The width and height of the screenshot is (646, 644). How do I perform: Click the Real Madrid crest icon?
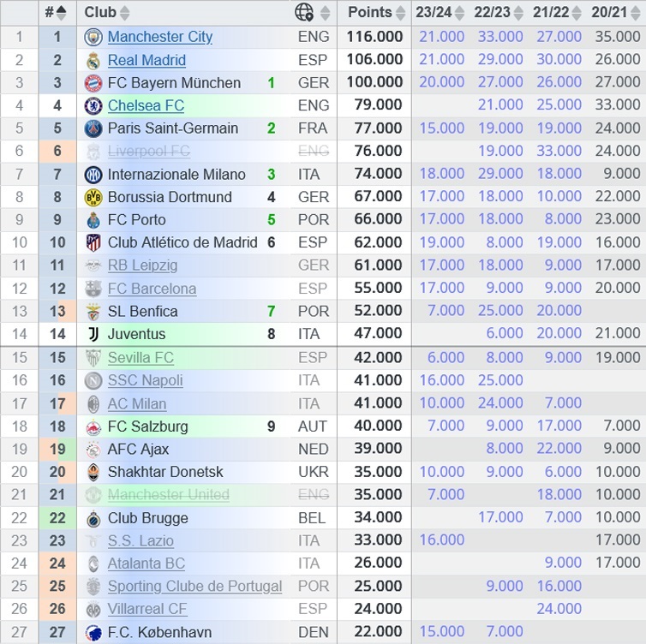coord(93,60)
